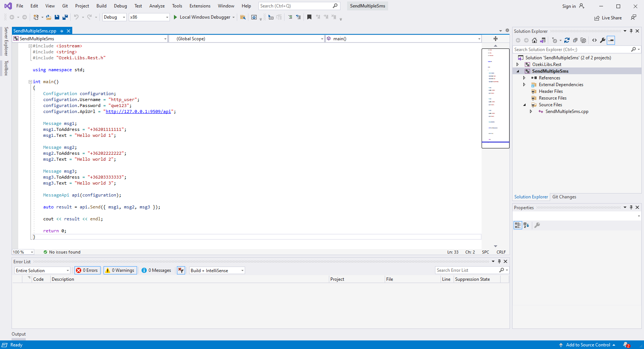Viewport: 644px width, 349px height.
Task: Expand the References node
Action: click(524, 78)
